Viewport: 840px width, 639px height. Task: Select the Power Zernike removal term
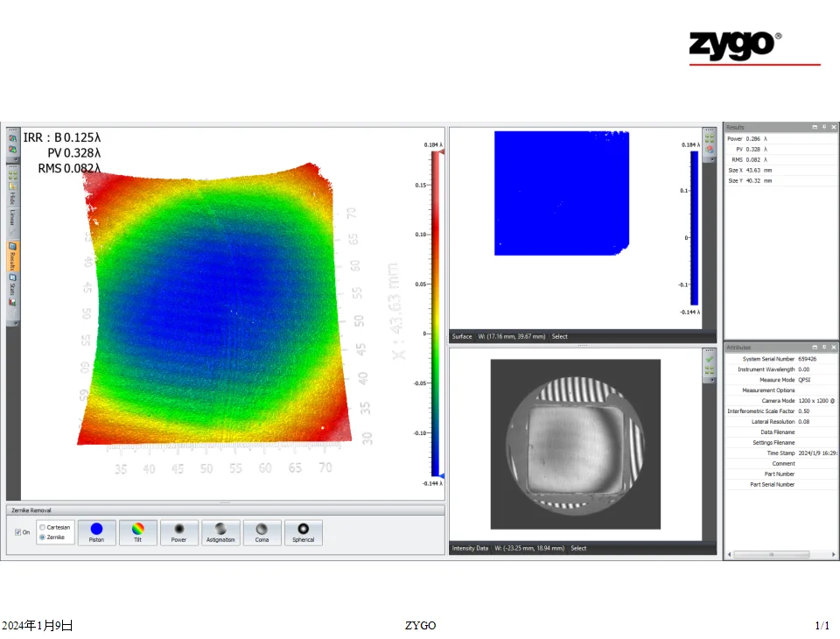178,532
